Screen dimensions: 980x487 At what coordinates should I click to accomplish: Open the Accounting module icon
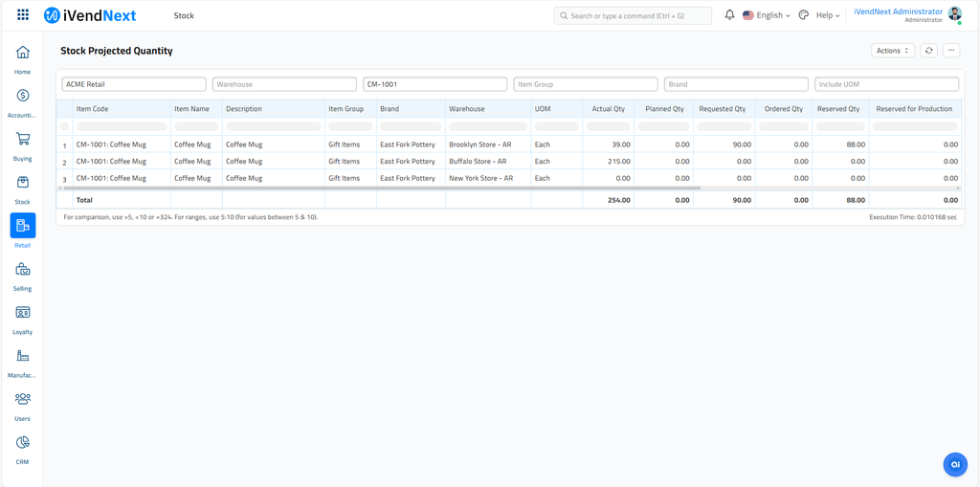(22, 96)
